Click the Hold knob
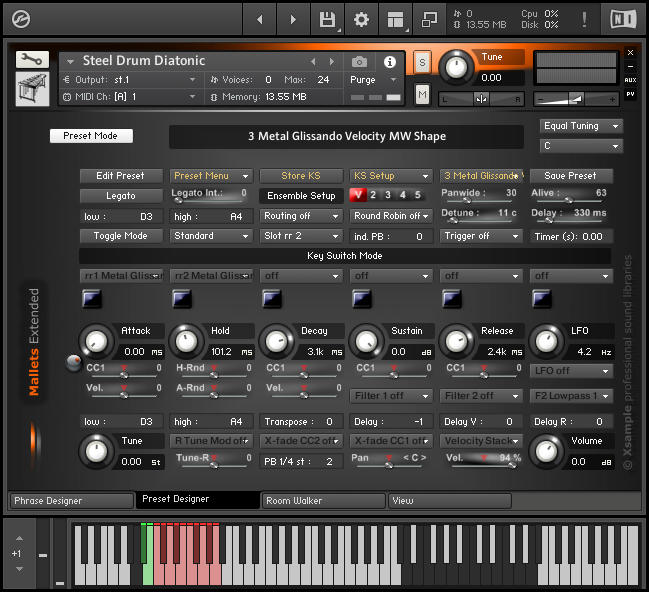 pyautogui.click(x=186, y=342)
